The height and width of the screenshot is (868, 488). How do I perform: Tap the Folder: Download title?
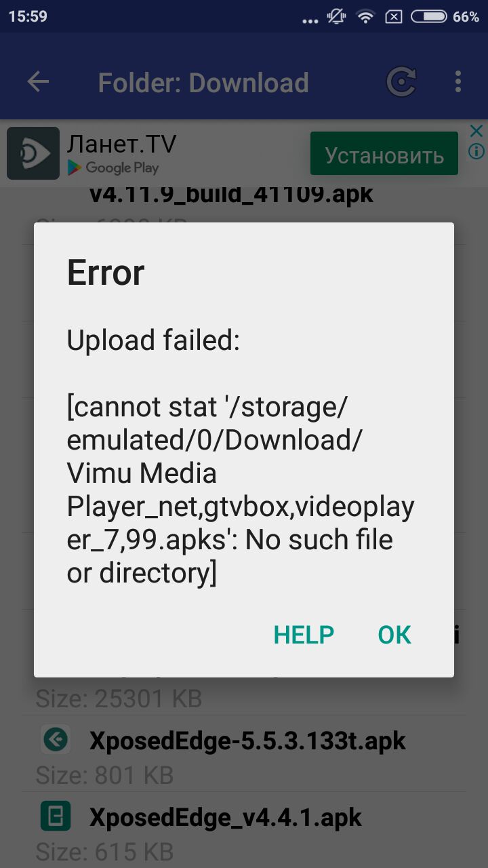(x=203, y=83)
